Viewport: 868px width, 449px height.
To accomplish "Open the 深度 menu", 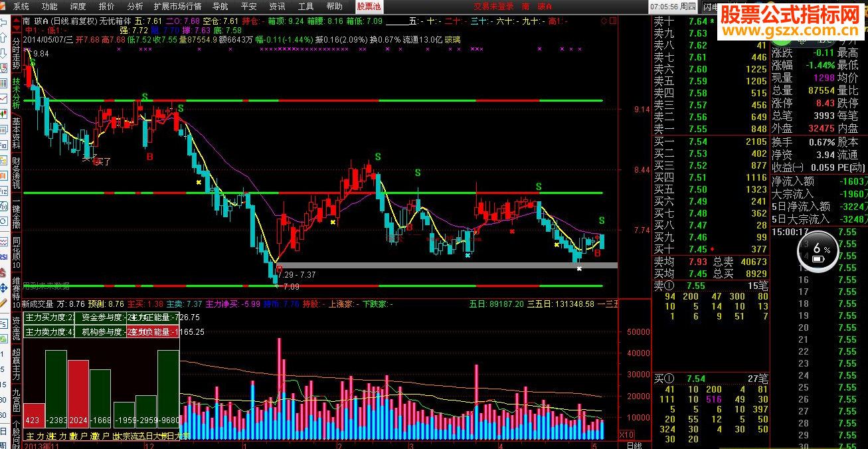I will tap(78, 6).
